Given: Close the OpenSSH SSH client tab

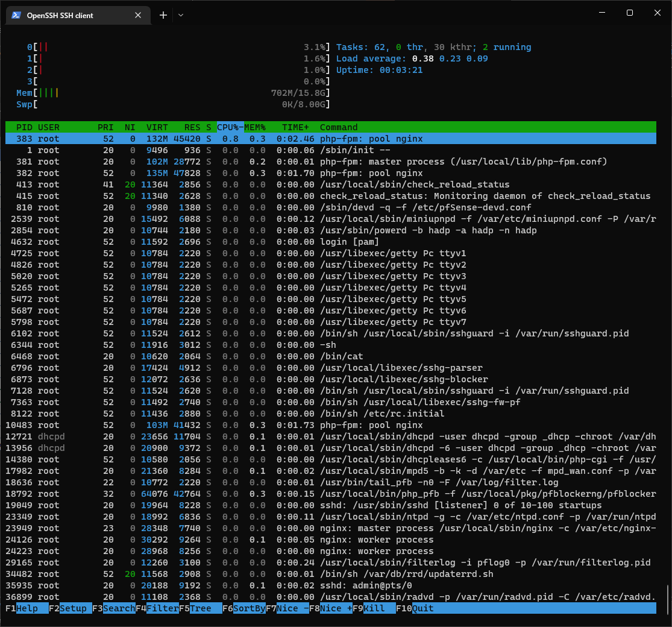Looking at the screenshot, I should click(x=138, y=16).
